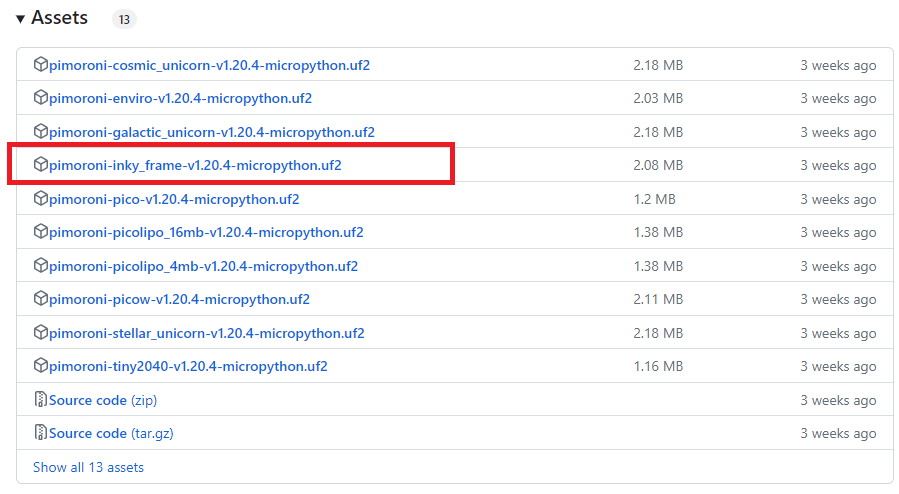Click 1.38 MB size of picolipo_16mb

658,233
